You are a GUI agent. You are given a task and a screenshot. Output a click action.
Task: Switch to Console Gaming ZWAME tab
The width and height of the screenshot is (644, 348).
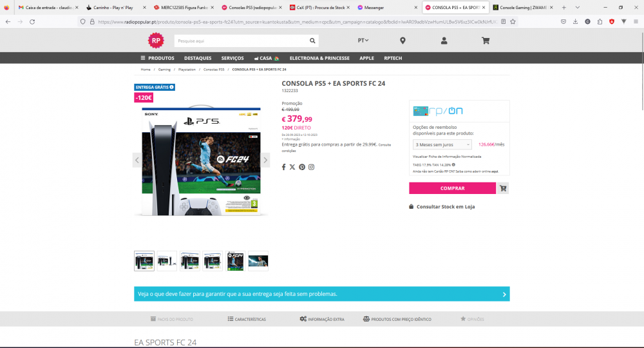pos(523,7)
